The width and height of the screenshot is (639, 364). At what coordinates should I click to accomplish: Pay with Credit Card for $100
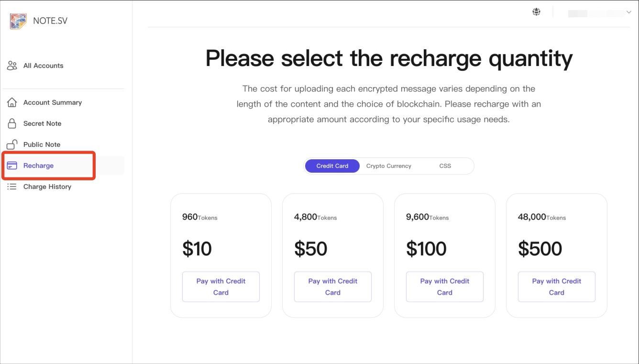pyautogui.click(x=445, y=287)
